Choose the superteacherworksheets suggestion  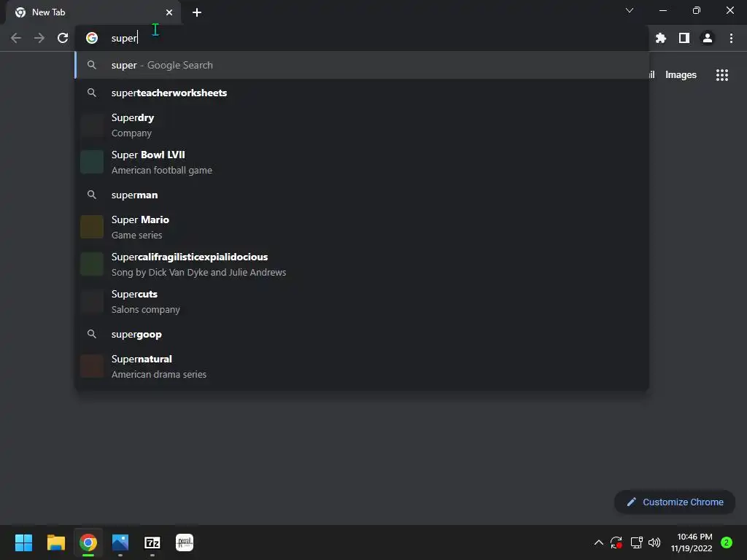click(x=362, y=93)
